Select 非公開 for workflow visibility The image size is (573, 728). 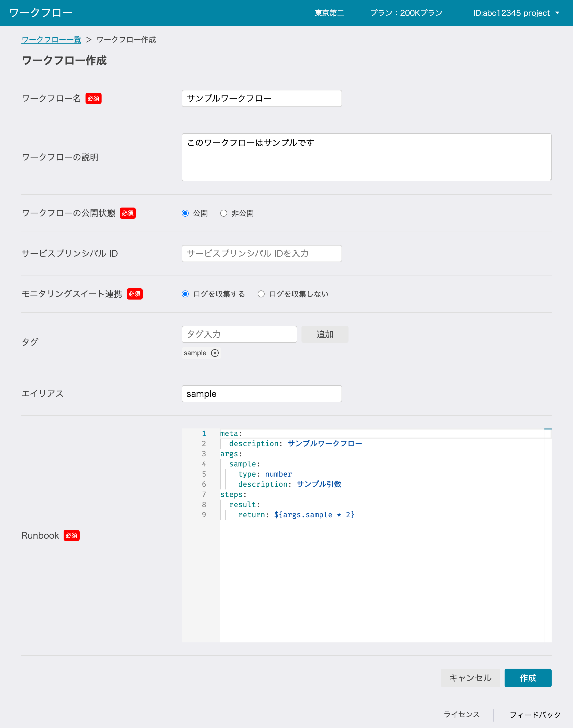[224, 213]
